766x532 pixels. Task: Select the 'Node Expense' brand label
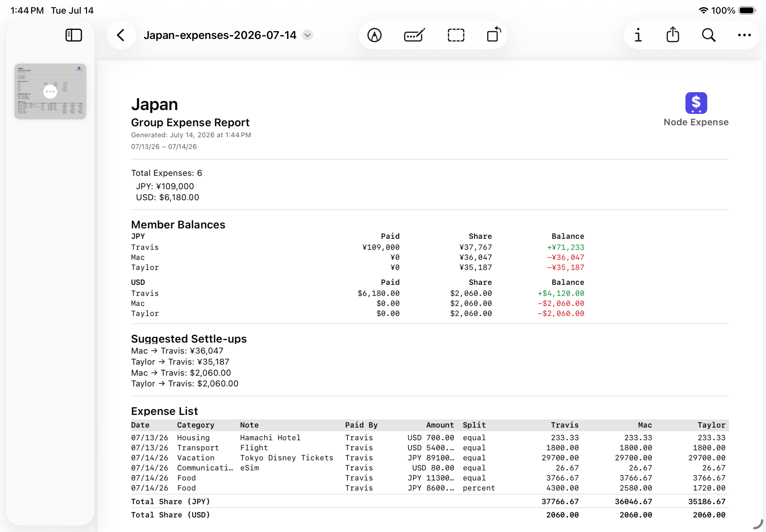pos(696,122)
